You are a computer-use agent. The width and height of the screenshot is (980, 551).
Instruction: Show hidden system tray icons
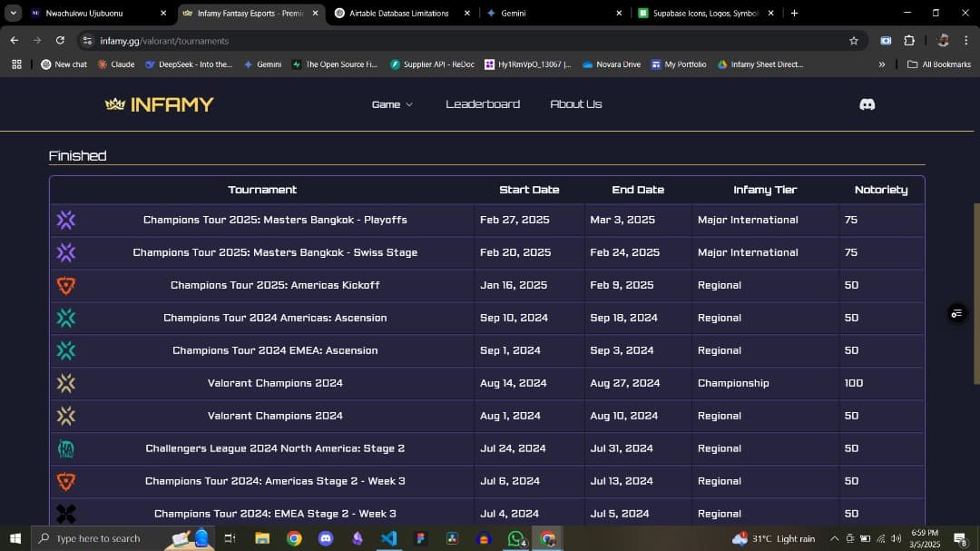835,538
